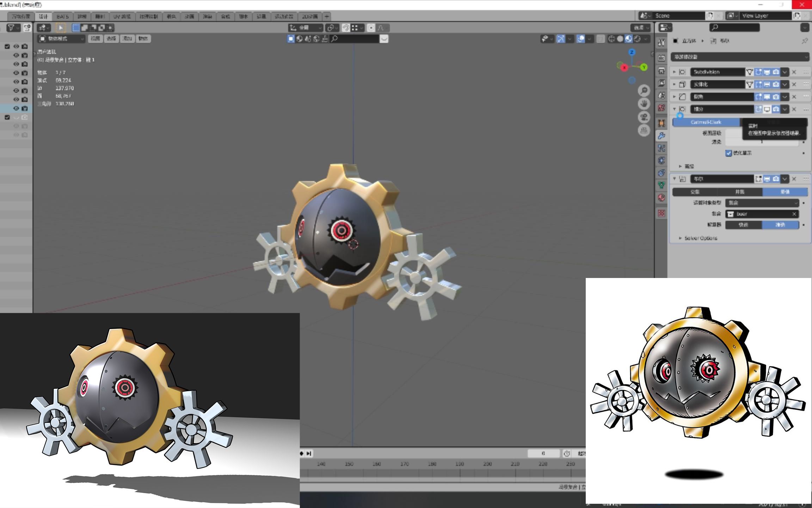Screen dimensions: 812x508
Task: Toggle the snapping magnet icon
Action: 346,28
